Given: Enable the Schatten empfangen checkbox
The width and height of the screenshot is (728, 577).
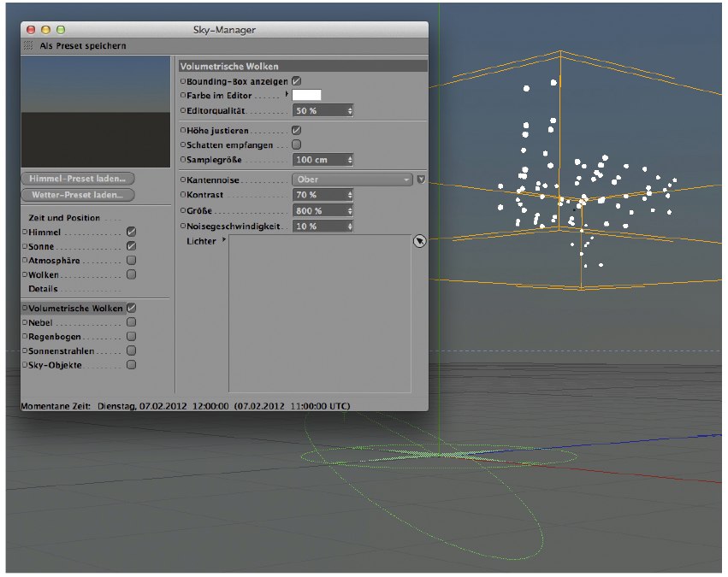Looking at the screenshot, I should pyautogui.click(x=296, y=144).
